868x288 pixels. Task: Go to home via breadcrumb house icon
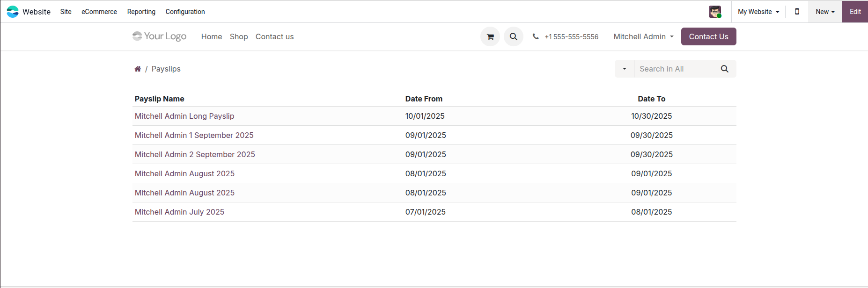pos(138,69)
